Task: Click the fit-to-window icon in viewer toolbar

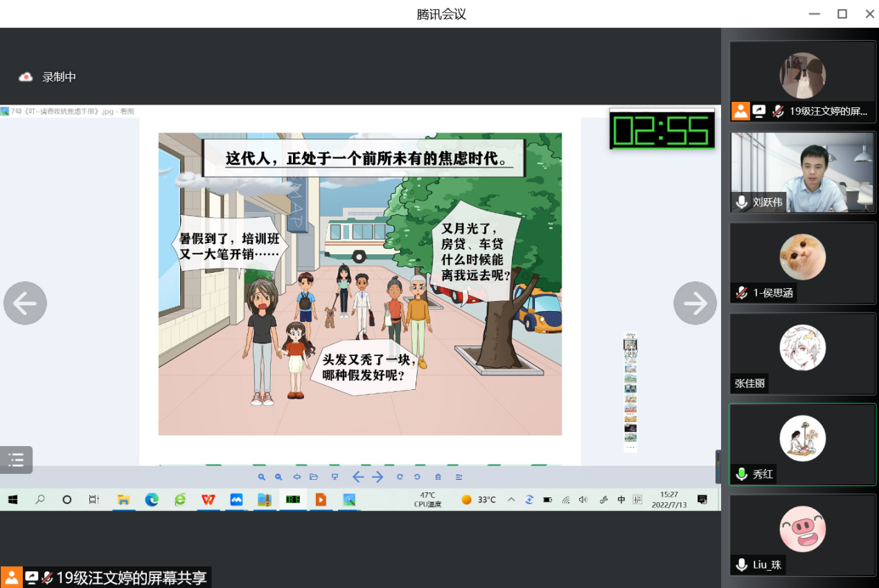Action: (x=297, y=477)
